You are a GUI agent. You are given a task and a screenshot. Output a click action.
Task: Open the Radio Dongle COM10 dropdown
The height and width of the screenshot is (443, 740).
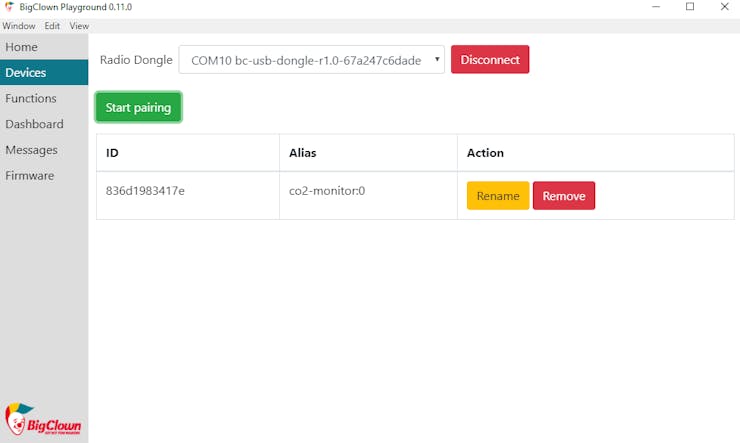311,60
